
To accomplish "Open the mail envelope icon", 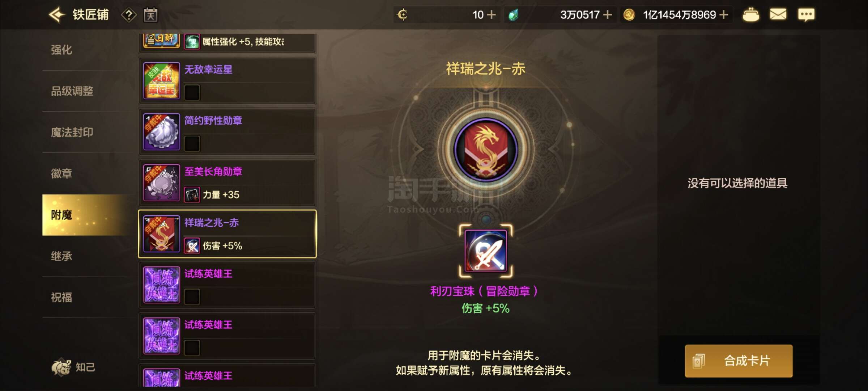I will click(x=778, y=14).
